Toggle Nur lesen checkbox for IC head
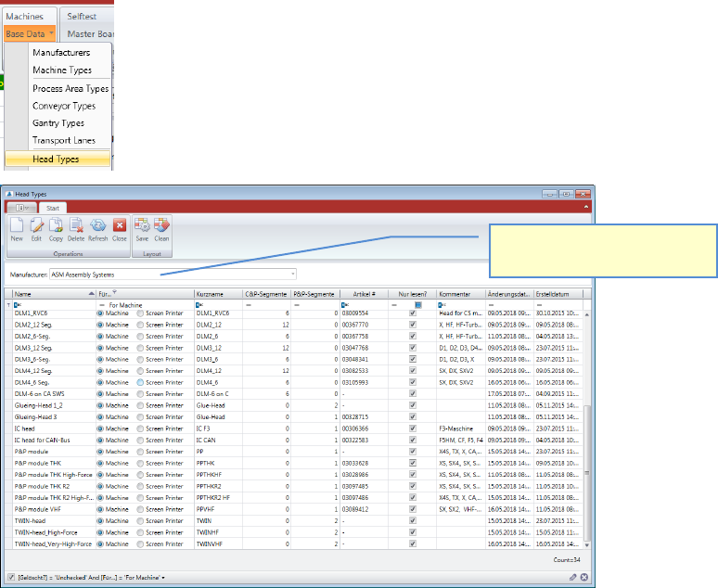718x588 pixels. [x=413, y=428]
